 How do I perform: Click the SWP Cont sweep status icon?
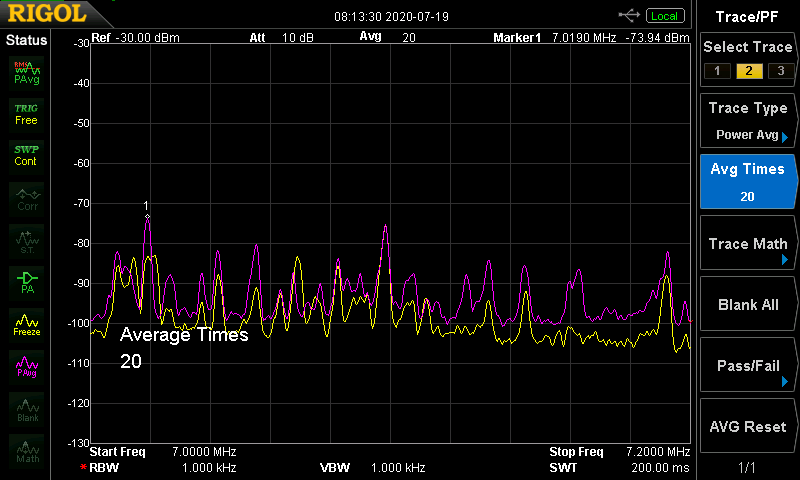(27, 156)
